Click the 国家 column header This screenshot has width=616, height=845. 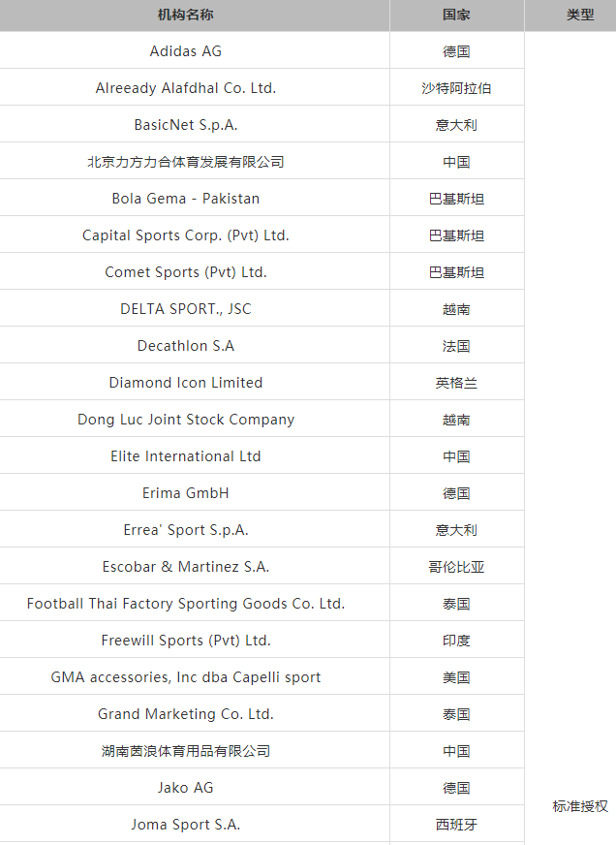click(x=456, y=15)
